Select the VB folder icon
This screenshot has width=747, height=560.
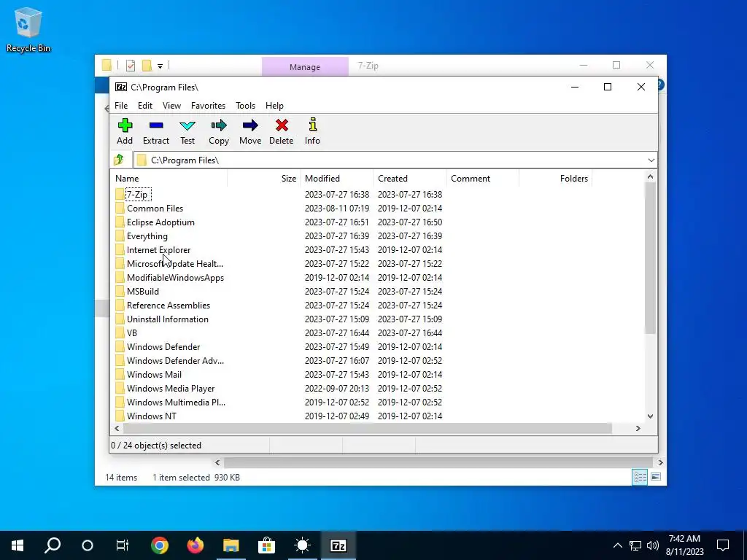(x=120, y=332)
